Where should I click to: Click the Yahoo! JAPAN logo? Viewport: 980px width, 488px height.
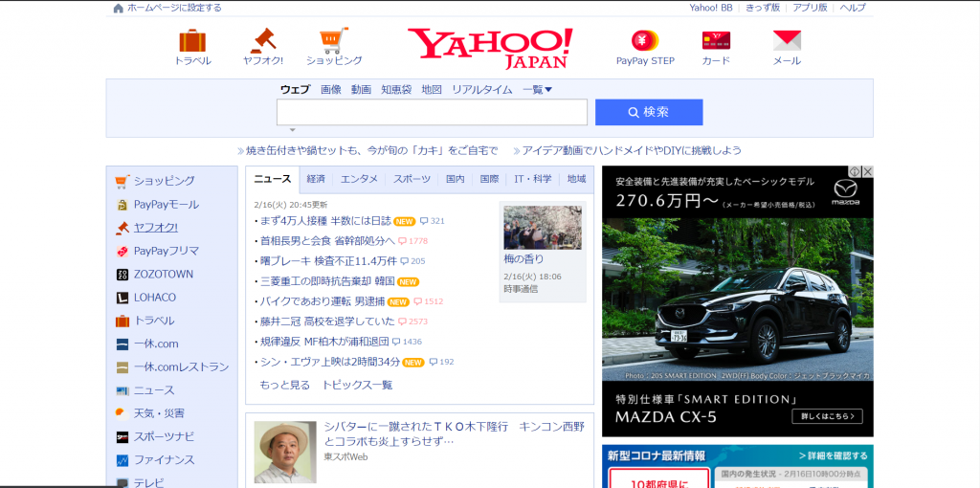489,48
